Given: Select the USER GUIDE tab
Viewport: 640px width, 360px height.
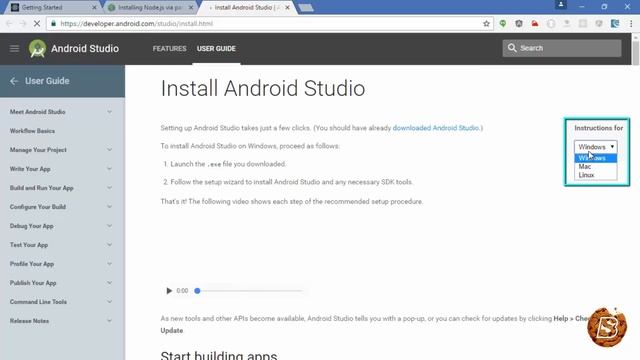Looking at the screenshot, I should (216, 49).
